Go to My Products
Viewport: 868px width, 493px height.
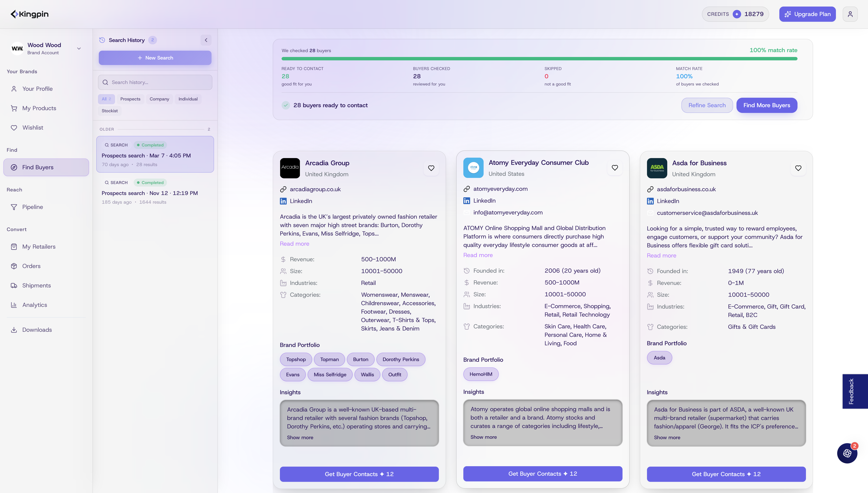pyautogui.click(x=46, y=108)
